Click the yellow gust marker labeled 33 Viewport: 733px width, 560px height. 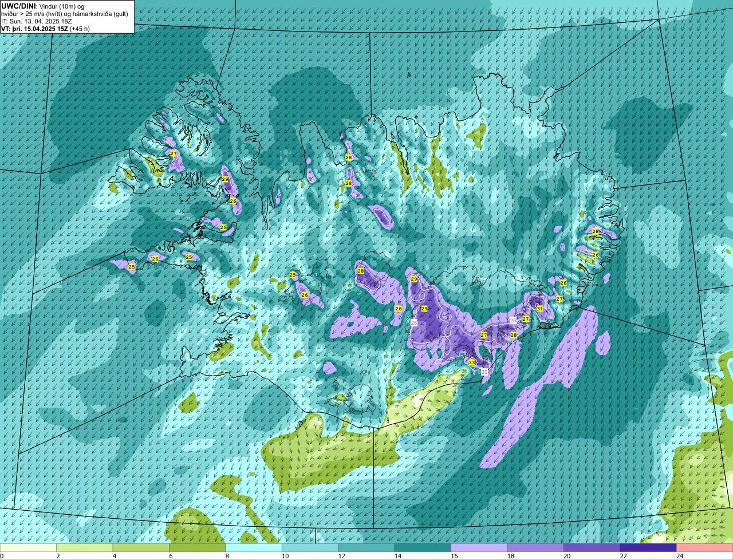[x=472, y=362]
